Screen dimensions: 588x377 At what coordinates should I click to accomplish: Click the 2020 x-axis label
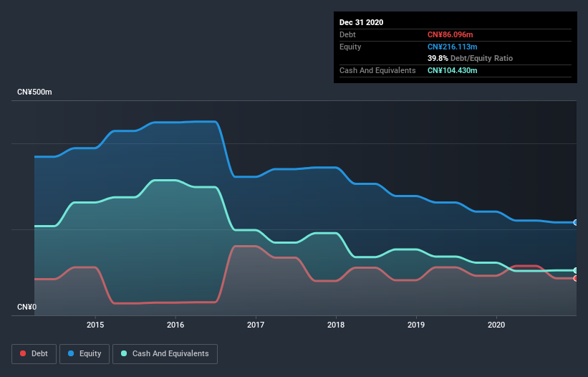496,325
